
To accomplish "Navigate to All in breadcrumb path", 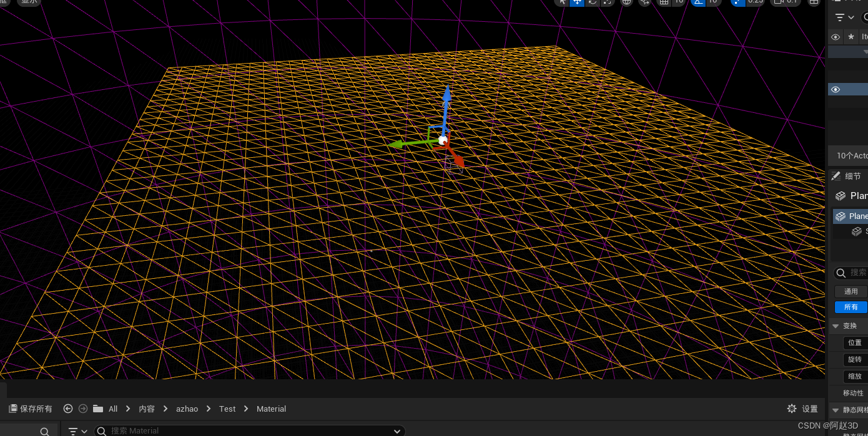I will click(113, 409).
